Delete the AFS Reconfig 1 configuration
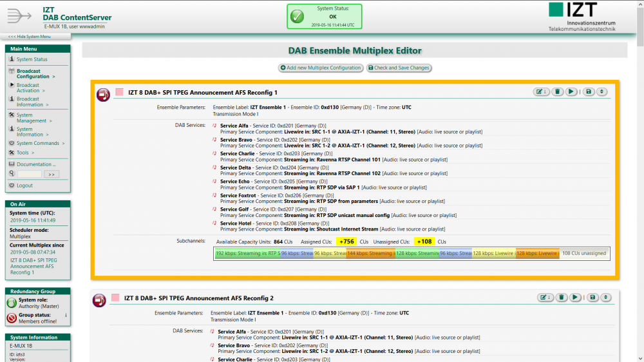644x362 pixels. [557, 91]
